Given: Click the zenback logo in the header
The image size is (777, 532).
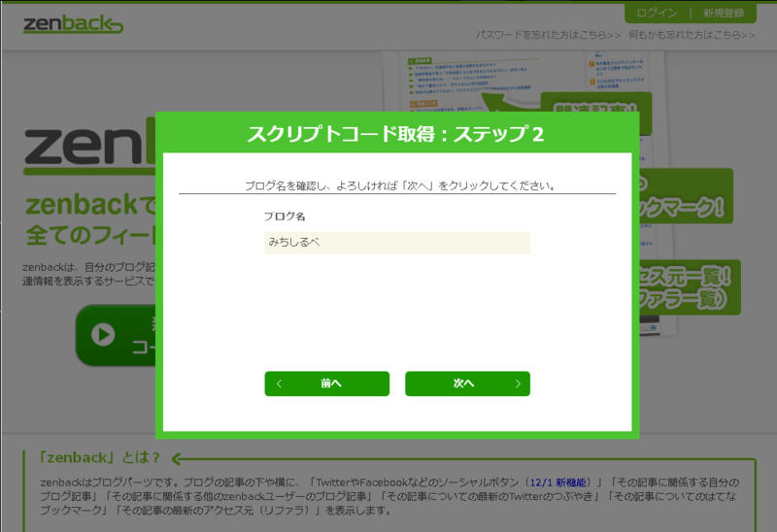Looking at the screenshot, I should click(x=73, y=24).
